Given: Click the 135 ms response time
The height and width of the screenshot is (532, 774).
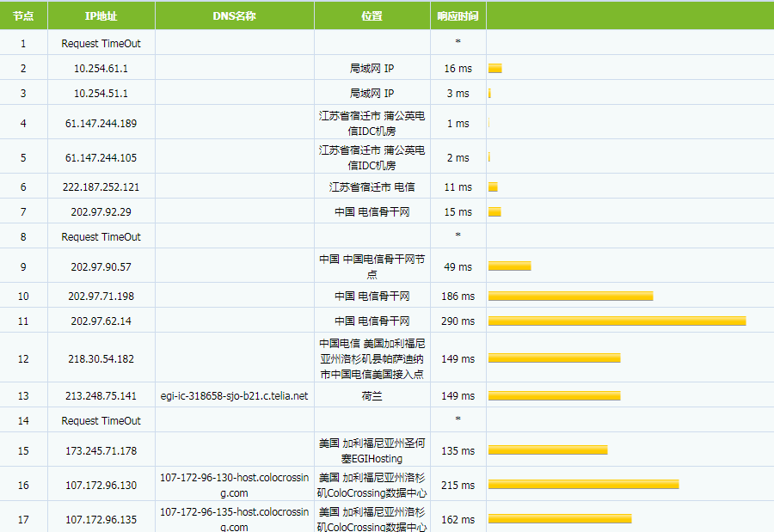Looking at the screenshot, I should pos(458,450).
